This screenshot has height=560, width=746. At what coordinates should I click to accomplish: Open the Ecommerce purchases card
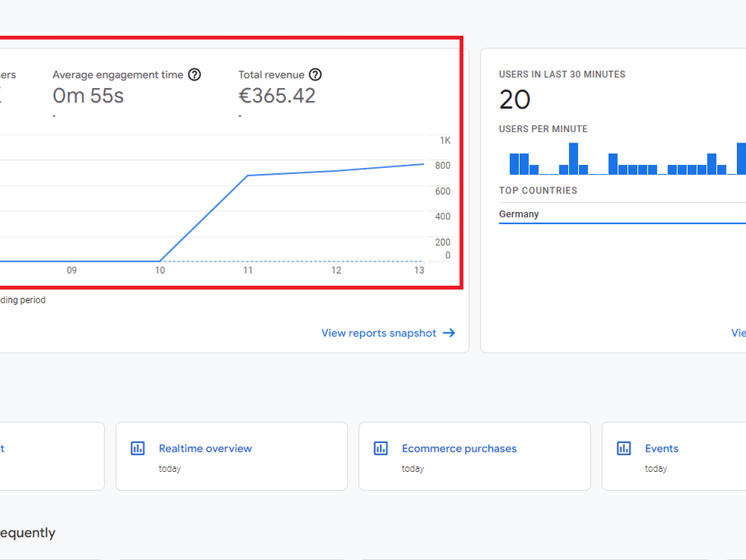pyautogui.click(x=475, y=456)
